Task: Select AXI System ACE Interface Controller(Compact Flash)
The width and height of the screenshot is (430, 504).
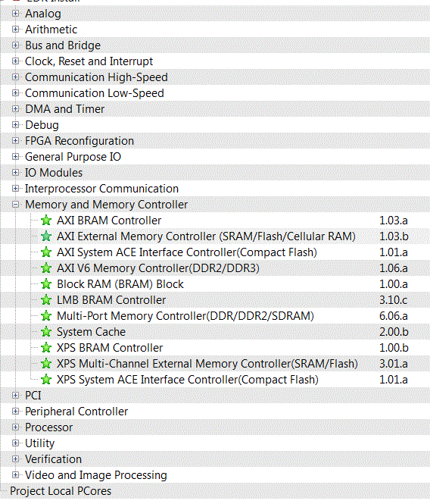Action: [x=187, y=252]
